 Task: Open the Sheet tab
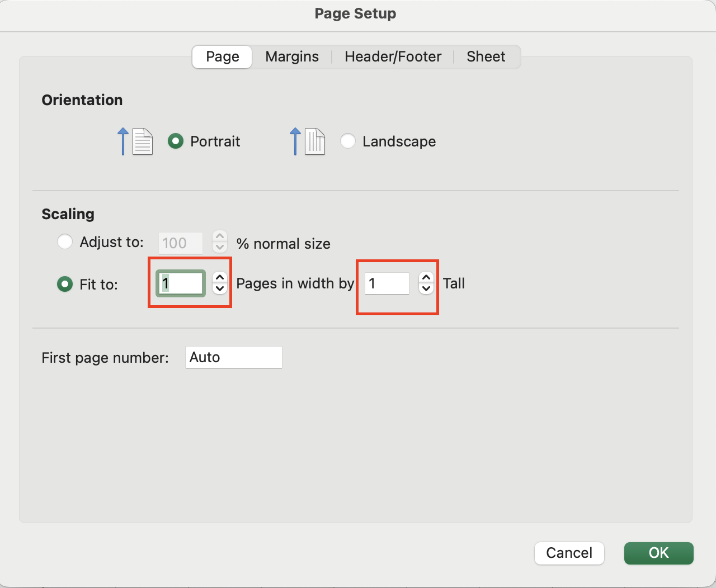click(486, 56)
